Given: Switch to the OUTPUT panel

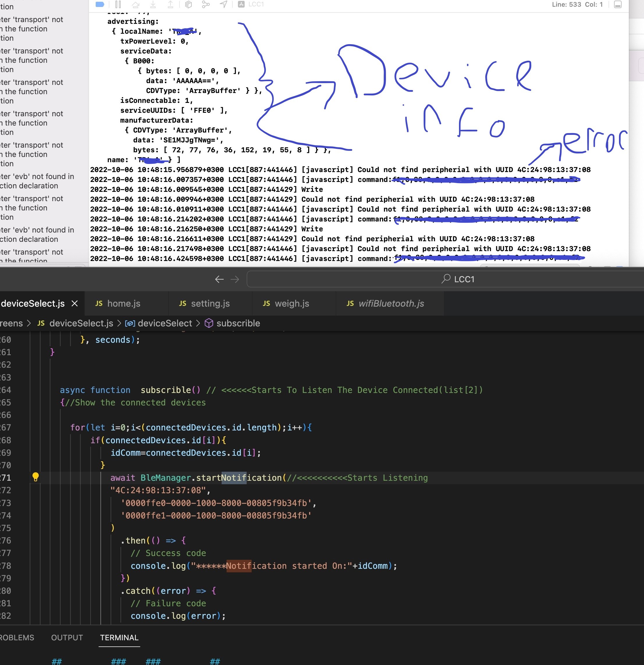Looking at the screenshot, I should [x=67, y=637].
